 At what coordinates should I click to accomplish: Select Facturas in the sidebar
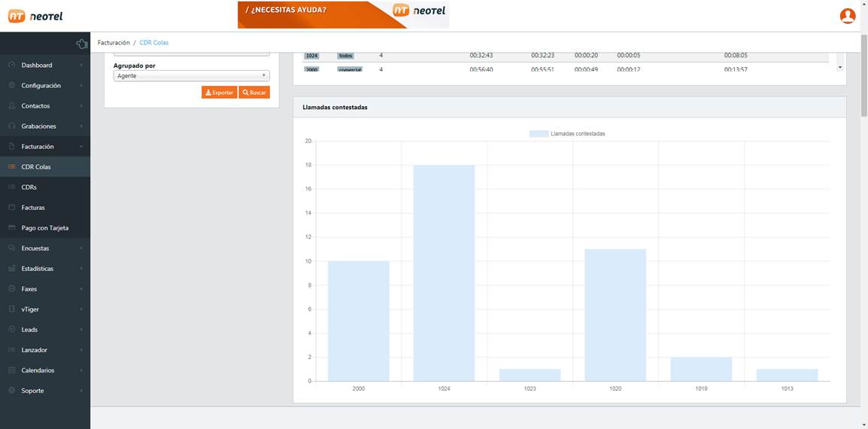click(33, 208)
